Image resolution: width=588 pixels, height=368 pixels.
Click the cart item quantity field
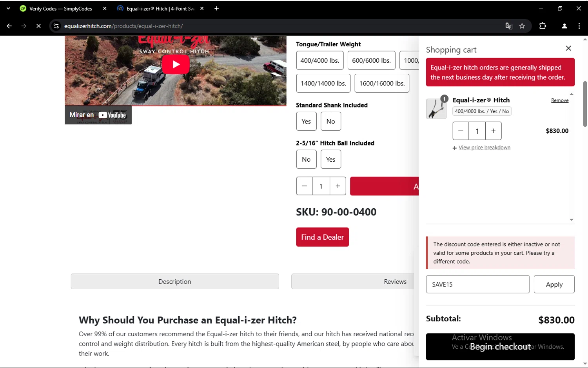pyautogui.click(x=477, y=131)
